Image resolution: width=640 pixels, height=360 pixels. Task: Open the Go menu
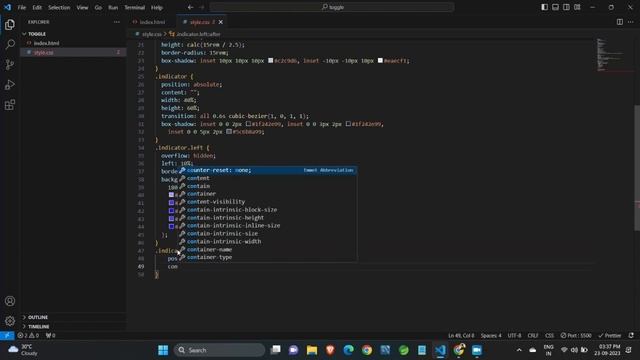click(x=98, y=7)
